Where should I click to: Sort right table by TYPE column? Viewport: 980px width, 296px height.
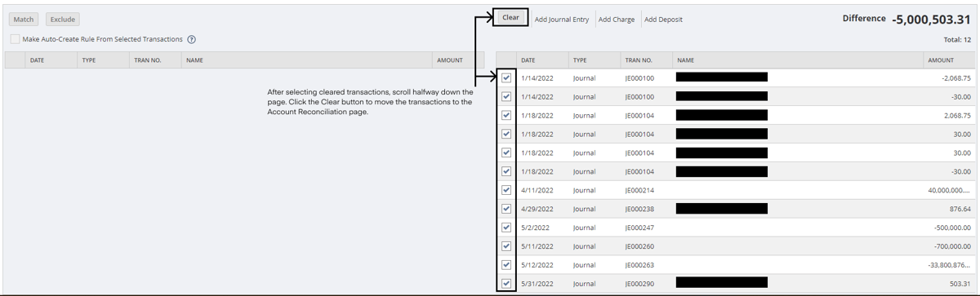pos(594,60)
